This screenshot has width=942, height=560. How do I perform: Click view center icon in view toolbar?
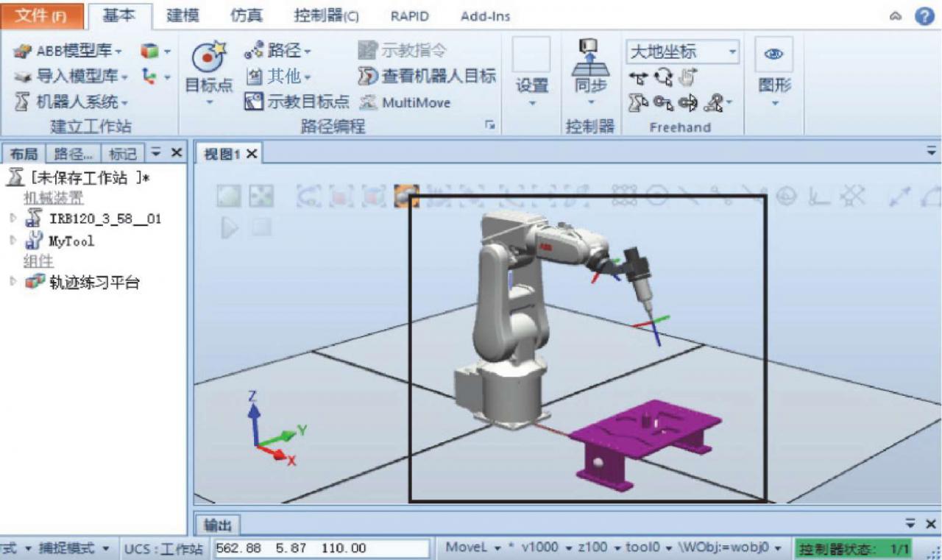pos(261,196)
